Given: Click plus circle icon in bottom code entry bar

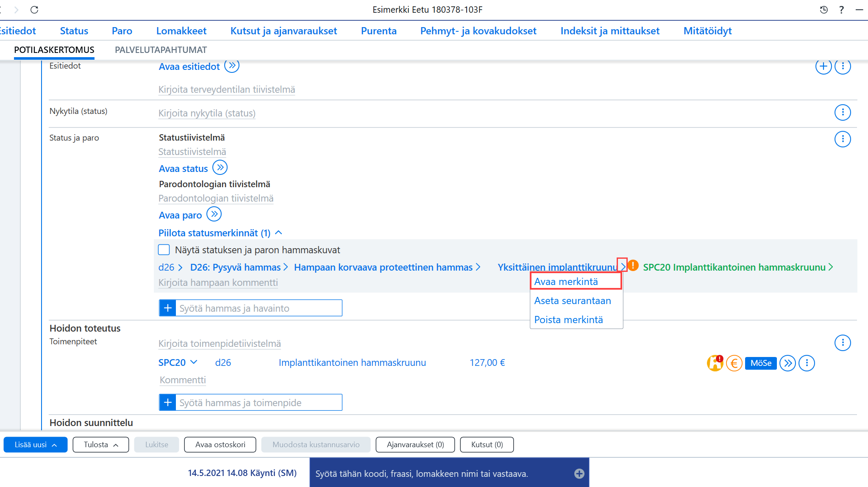Looking at the screenshot, I should (x=579, y=473).
